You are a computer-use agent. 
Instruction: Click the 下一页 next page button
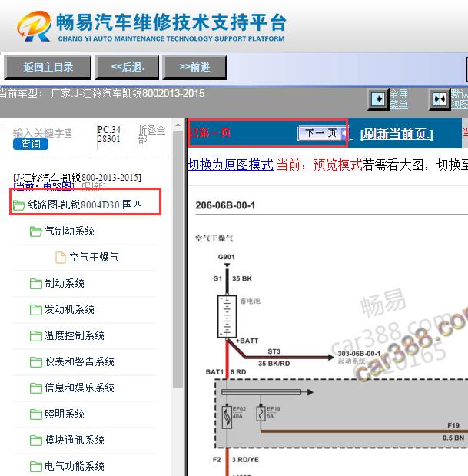click(x=322, y=133)
